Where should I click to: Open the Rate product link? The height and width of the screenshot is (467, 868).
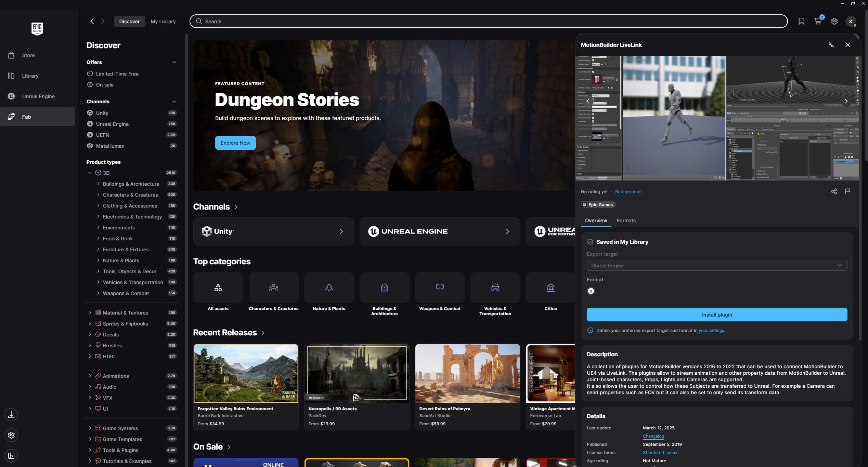[628, 192]
